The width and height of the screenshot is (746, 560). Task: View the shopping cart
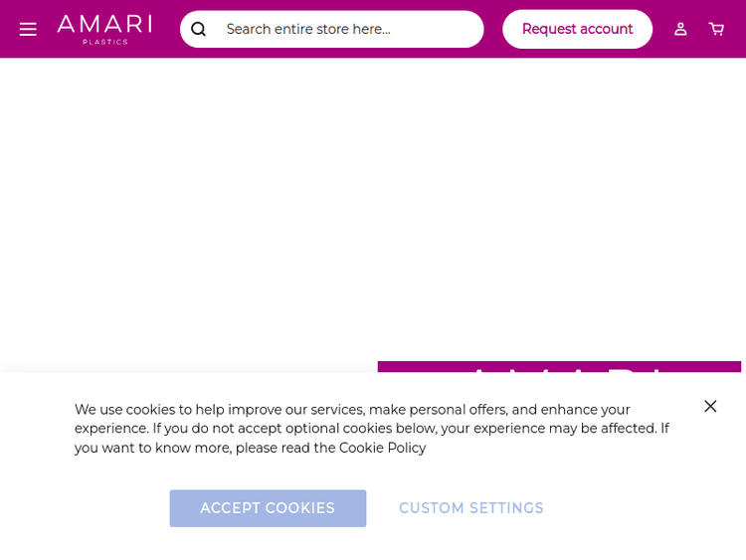(x=716, y=29)
